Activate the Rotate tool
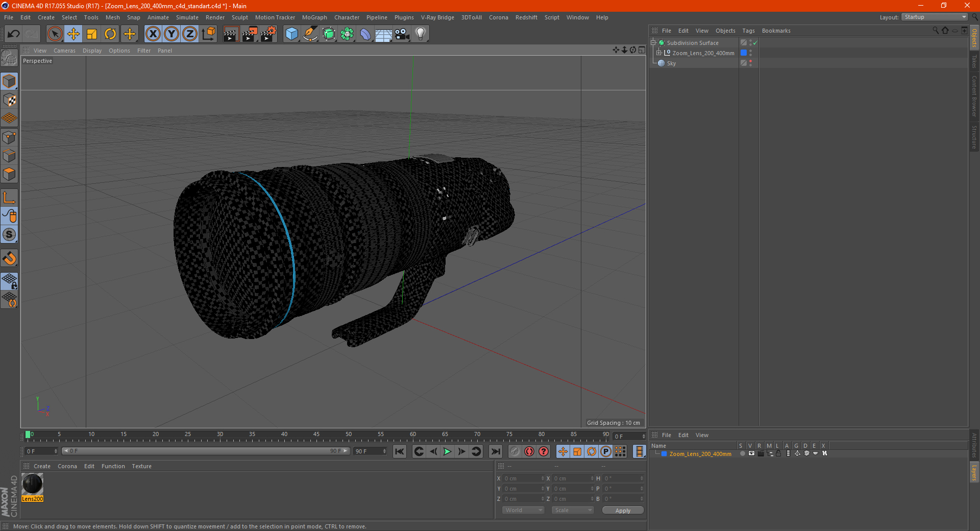 tap(110, 34)
